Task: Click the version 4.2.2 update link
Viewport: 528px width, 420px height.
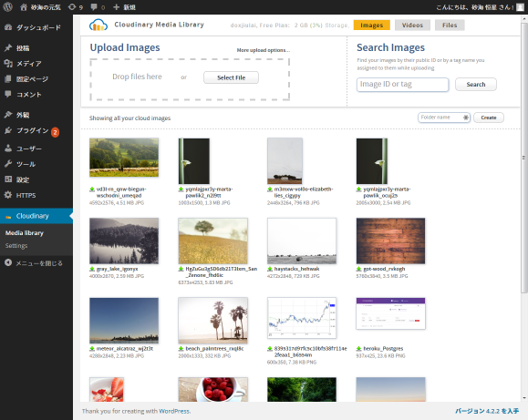Action: 487,411
